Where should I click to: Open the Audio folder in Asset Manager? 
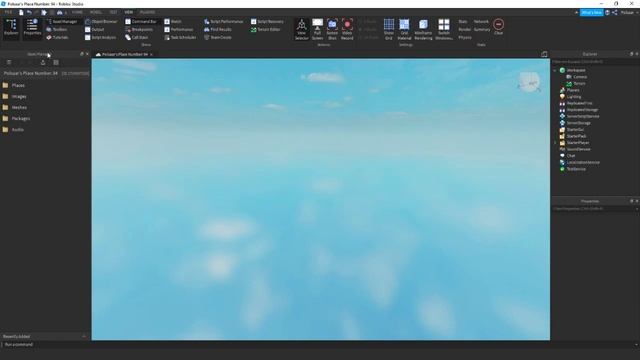(x=13, y=129)
